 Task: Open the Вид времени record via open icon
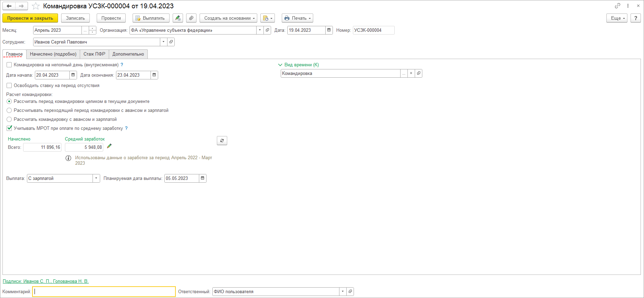click(419, 73)
